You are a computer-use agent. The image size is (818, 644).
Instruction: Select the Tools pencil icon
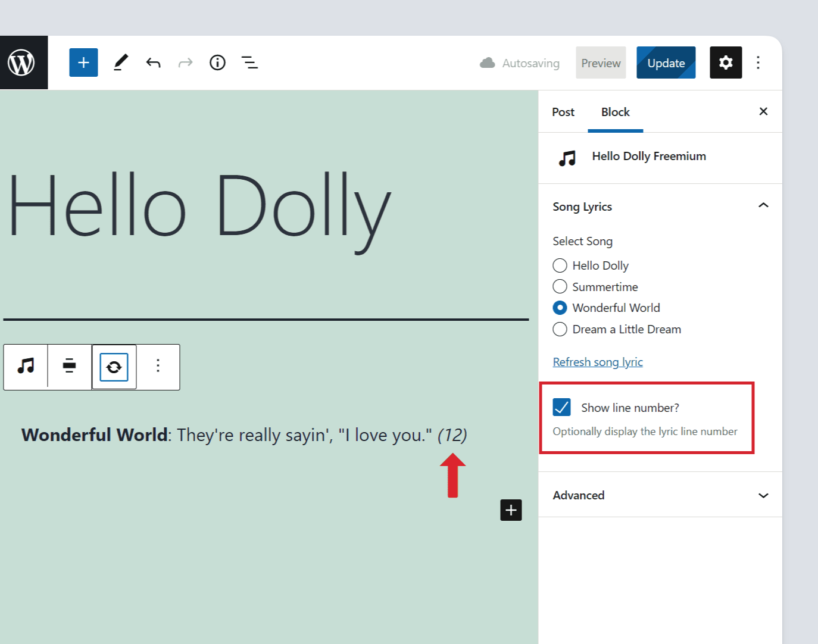pyautogui.click(x=121, y=62)
